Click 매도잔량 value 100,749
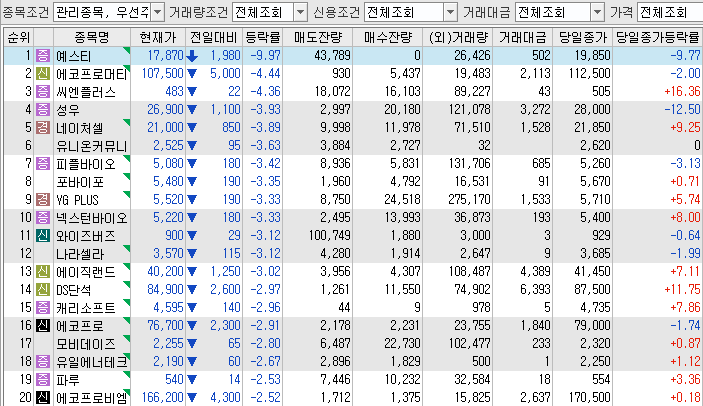The width and height of the screenshot is (703, 406). 330,235
